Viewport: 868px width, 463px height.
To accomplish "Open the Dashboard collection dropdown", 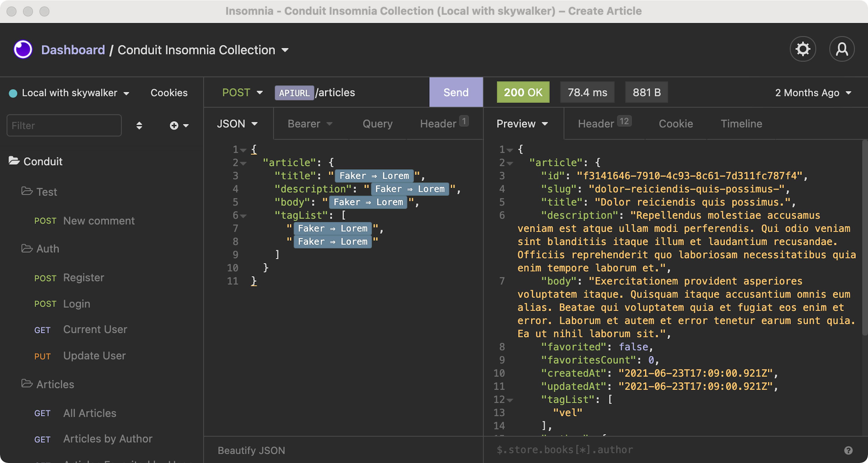I will [x=285, y=50].
